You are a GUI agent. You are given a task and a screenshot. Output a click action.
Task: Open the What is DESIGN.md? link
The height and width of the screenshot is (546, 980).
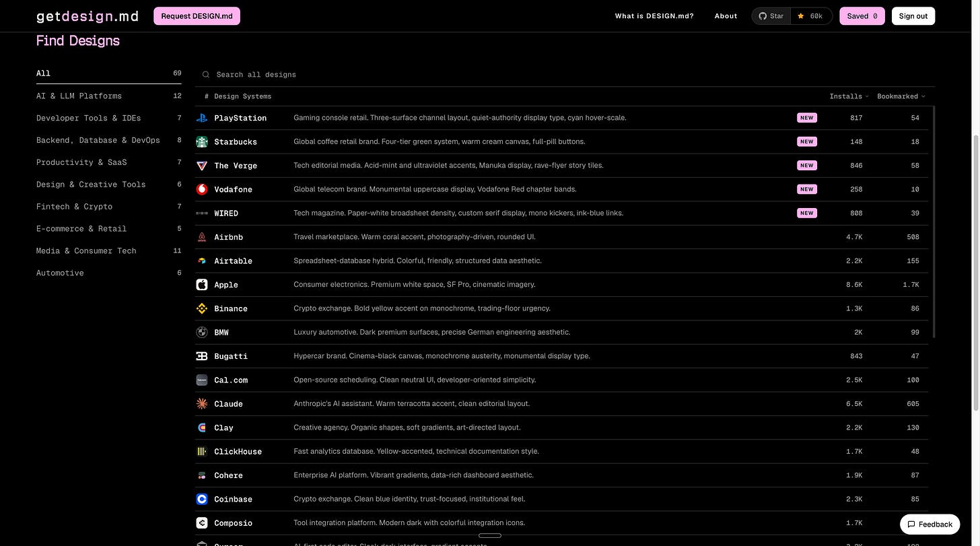click(x=654, y=16)
